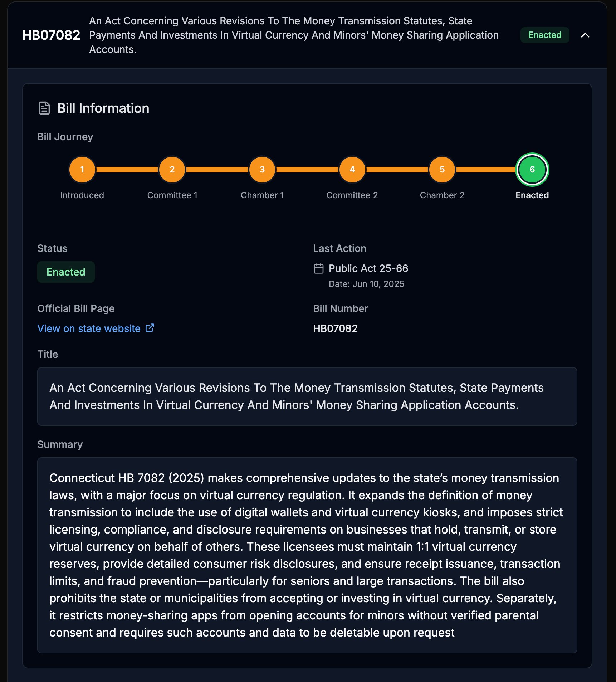Click the Enacted badge in the header
The image size is (616, 682).
pyautogui.click(x=544, y=35)
